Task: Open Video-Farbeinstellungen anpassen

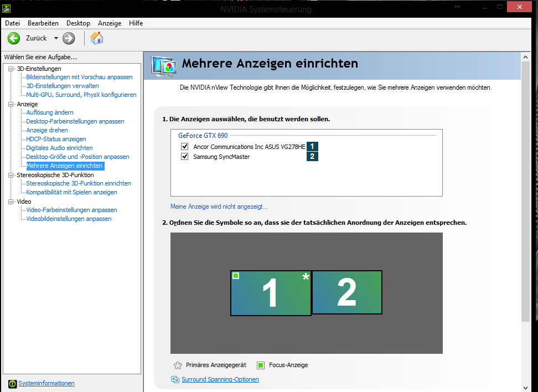Action: pyautogui.click(x=71, y=210)
